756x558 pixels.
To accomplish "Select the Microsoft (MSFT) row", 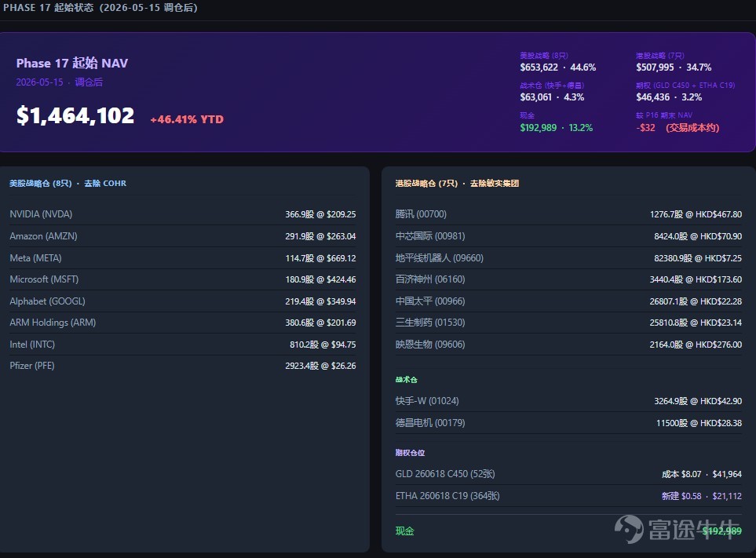I will 183,279.
